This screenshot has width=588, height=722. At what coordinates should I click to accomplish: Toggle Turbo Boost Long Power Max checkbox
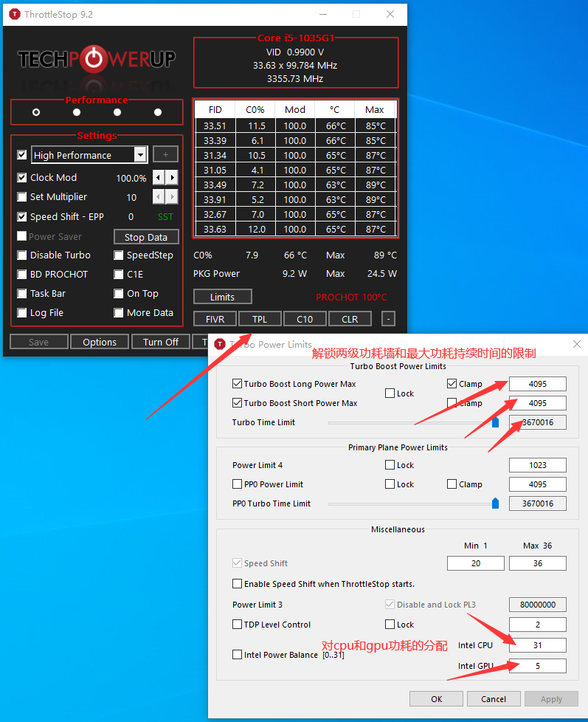tap(237, 384)
